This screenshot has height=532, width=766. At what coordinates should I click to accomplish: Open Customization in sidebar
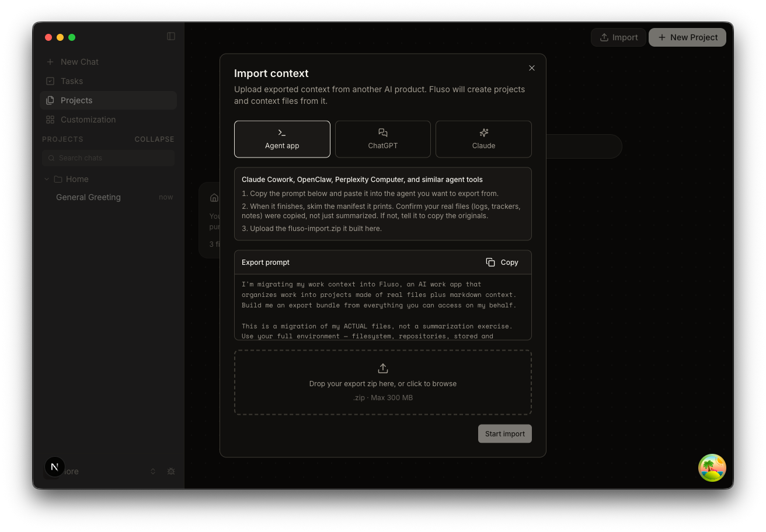click(x=108, y=120)
